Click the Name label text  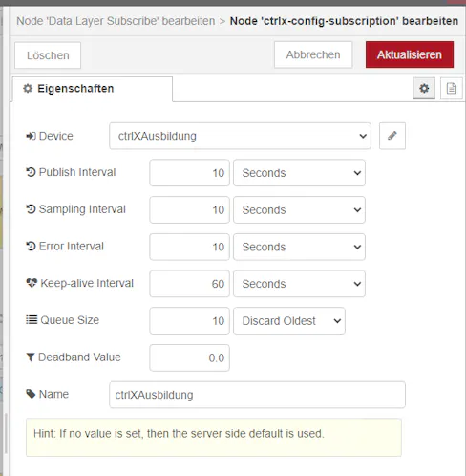tap(53, 394)
